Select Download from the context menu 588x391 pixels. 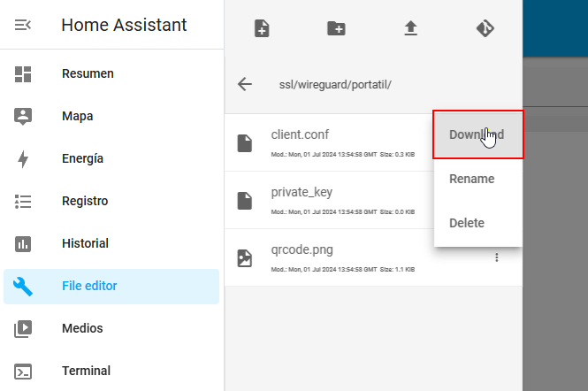(477, 134)
